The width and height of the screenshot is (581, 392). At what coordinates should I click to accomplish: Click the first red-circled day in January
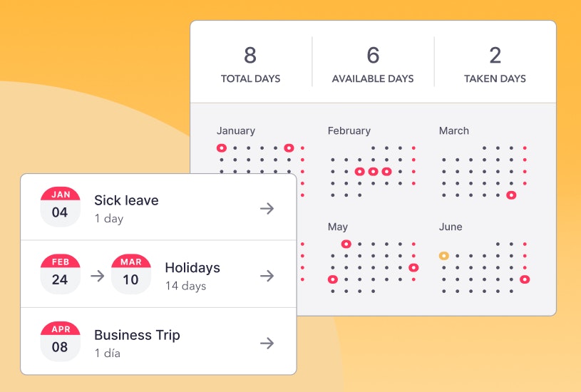coord(222,148)
